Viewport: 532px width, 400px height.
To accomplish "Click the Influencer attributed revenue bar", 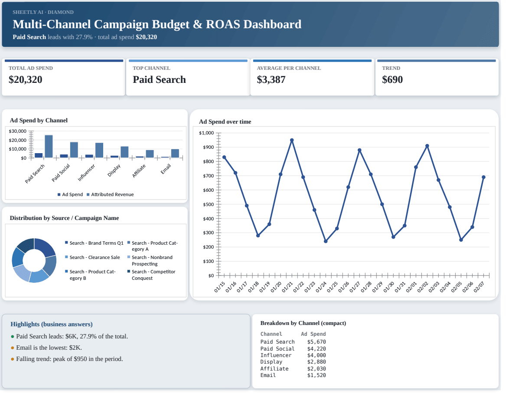I will click(x=99, y=151).
